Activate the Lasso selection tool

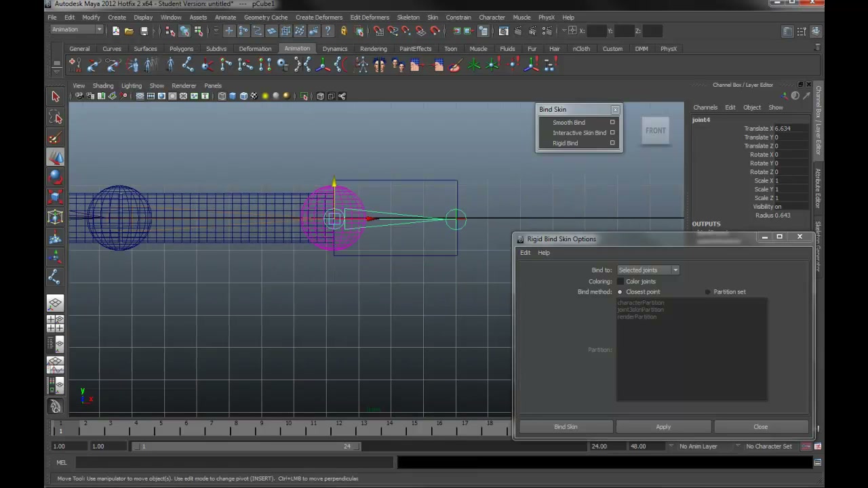(56, 118)
